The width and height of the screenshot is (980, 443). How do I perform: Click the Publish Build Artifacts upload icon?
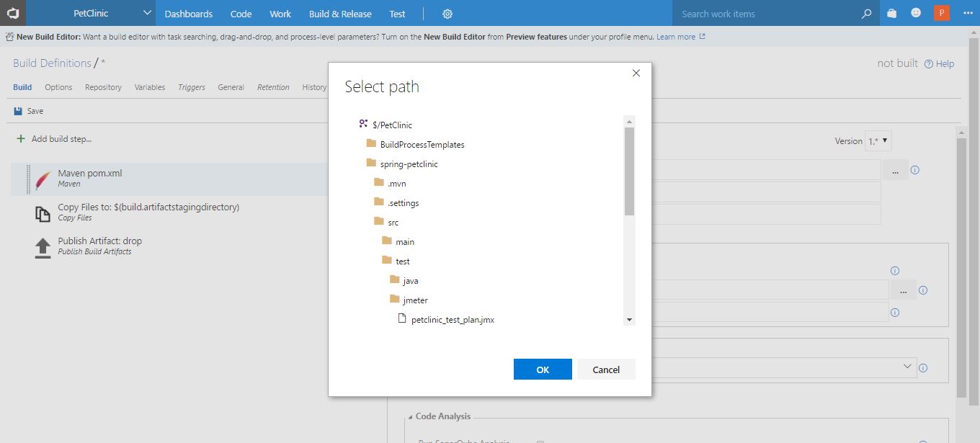(43, 247)
